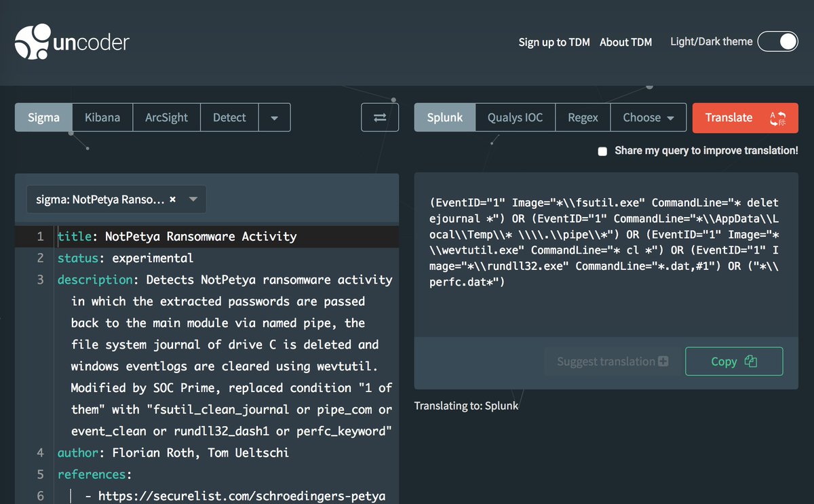Remove the sigma NotPetya selection tag

coord(172,199)
